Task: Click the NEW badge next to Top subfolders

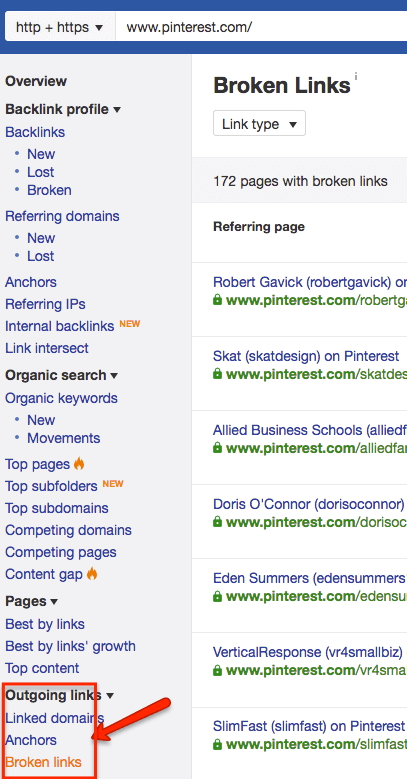Action: point(113,484)
